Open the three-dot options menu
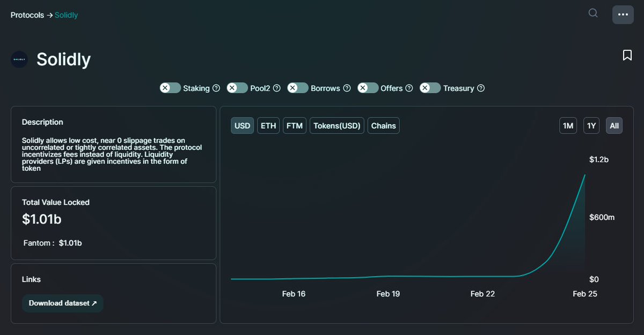The height and width of the screenshot is (335, 644). click(623, 14)
